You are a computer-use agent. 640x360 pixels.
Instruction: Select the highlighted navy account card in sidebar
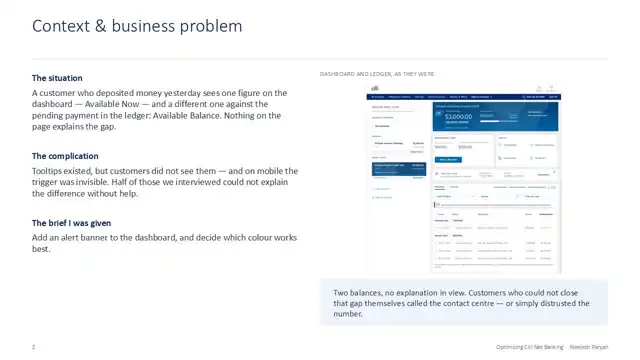tap(399, 169)
